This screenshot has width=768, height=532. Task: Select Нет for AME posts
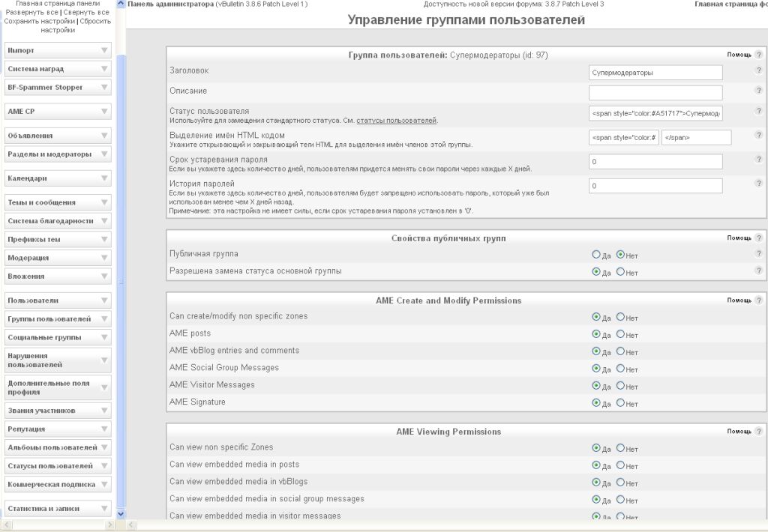click(x=620, y=333)
